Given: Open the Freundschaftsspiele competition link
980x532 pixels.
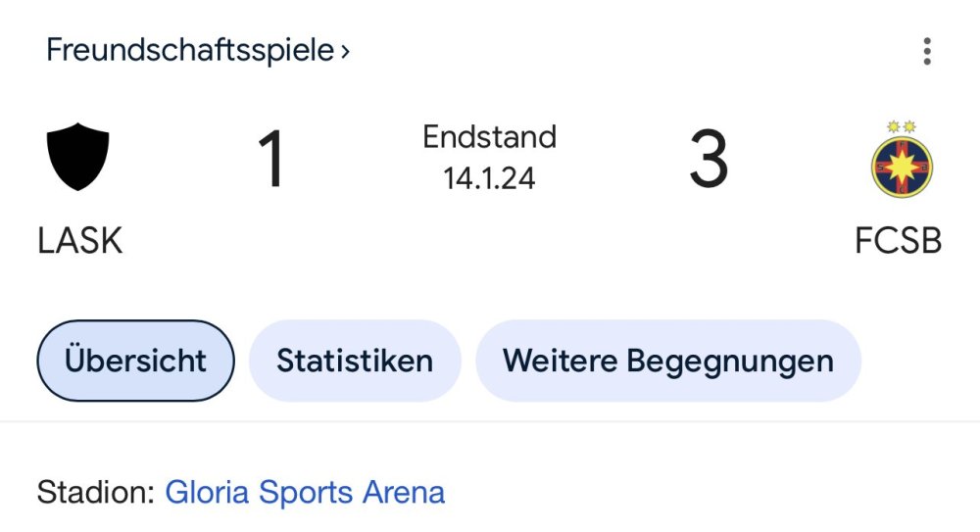Looking at the screenshot, I should coord(190,50).
